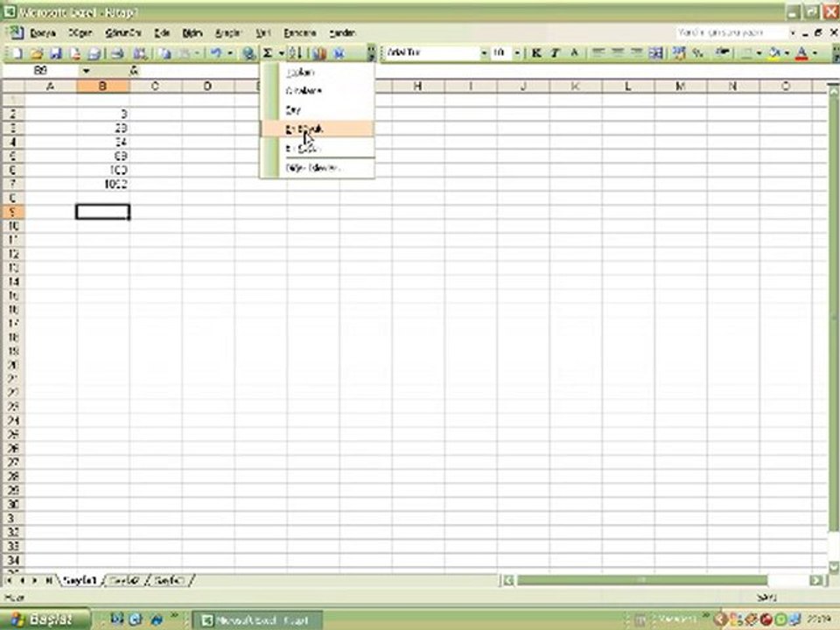Click the Center alignment icon
840x630 pixels.
pos(617,52)
